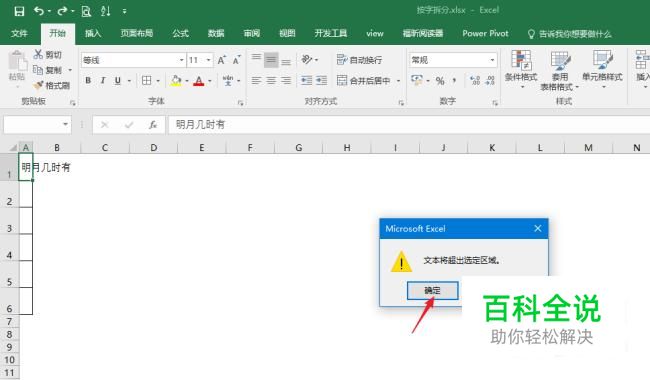Expand the 复制 dropdown arrow
Viewport: 650px width, 380px height.
[x=70, y=70]
